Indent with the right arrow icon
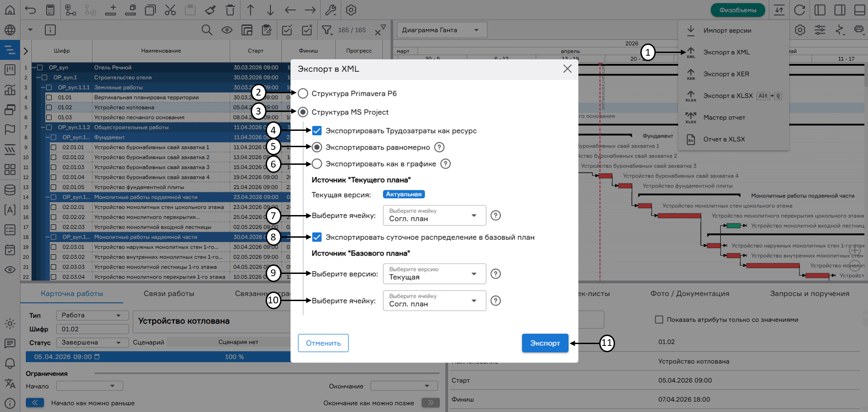The width and height of the screenshot is (868, 412). point(310,10)
